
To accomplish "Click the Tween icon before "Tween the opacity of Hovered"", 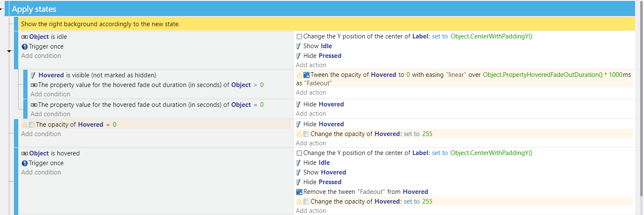I will tap(307, 75).
